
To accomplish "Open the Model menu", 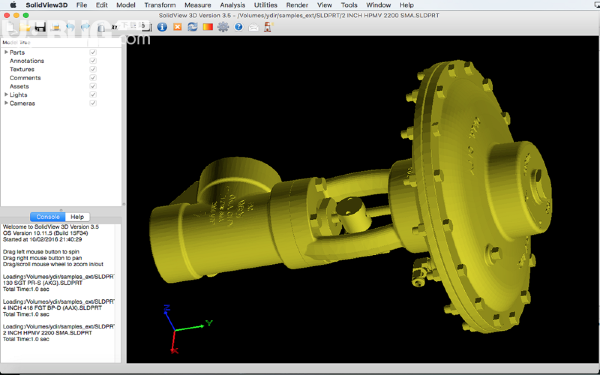I will pos(126,5).
